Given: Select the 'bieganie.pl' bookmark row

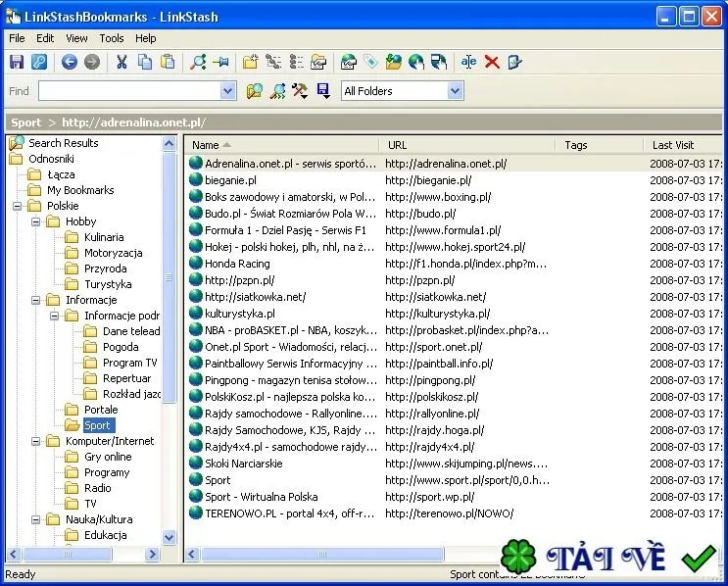Looking at the screenshot, I should pos(455,180).
